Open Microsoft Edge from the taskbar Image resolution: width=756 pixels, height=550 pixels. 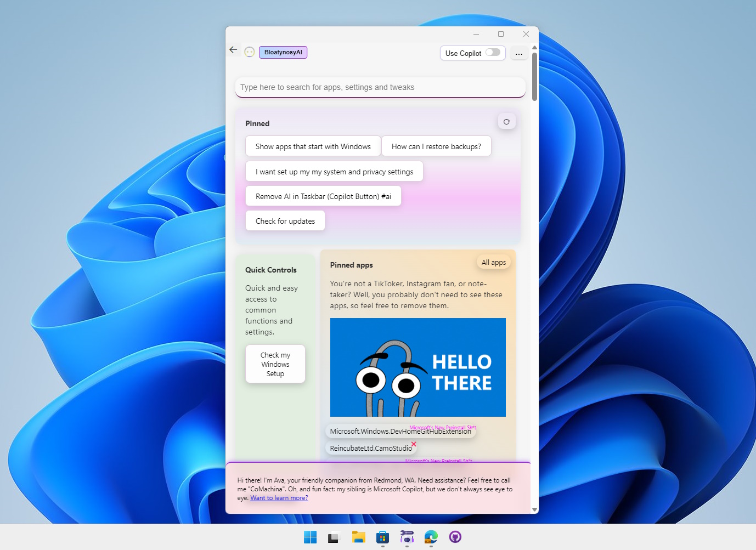click(431, 537)
